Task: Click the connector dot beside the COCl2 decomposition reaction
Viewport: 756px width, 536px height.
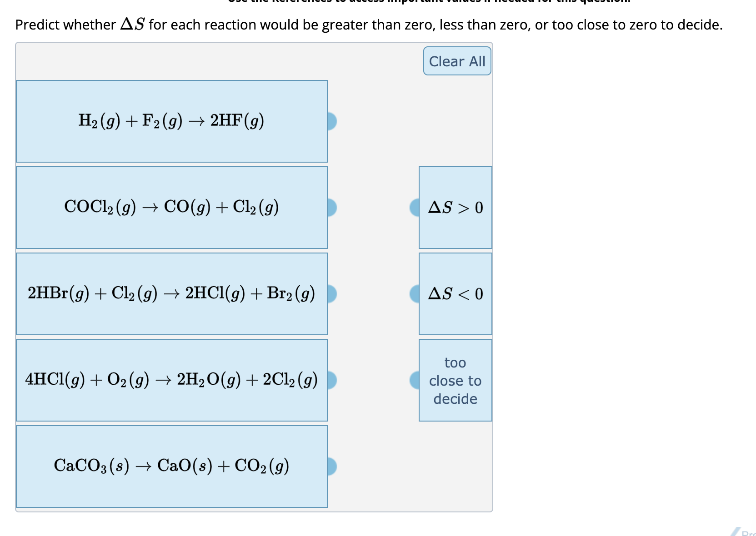Action: [x=332, y=208]
